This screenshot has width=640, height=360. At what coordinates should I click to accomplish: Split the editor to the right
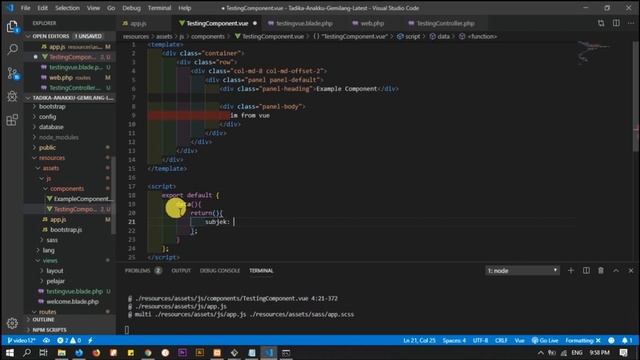616,23
